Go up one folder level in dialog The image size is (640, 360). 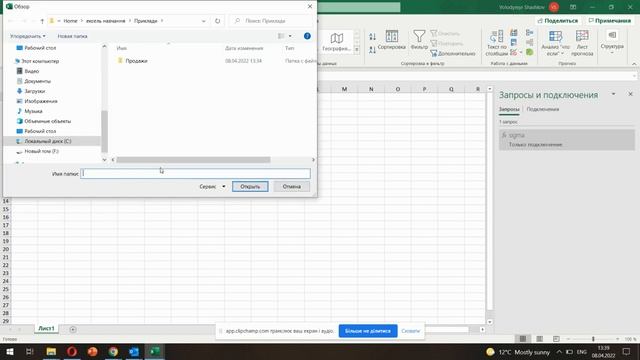pos(42,21)
